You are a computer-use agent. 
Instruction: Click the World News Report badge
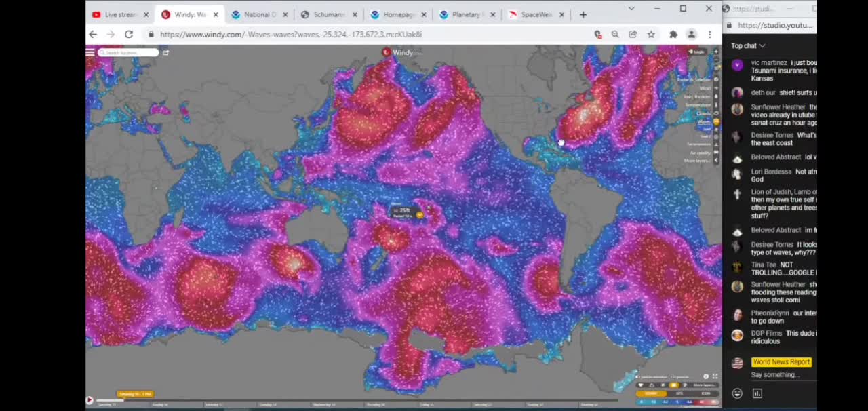click(781, 362)
